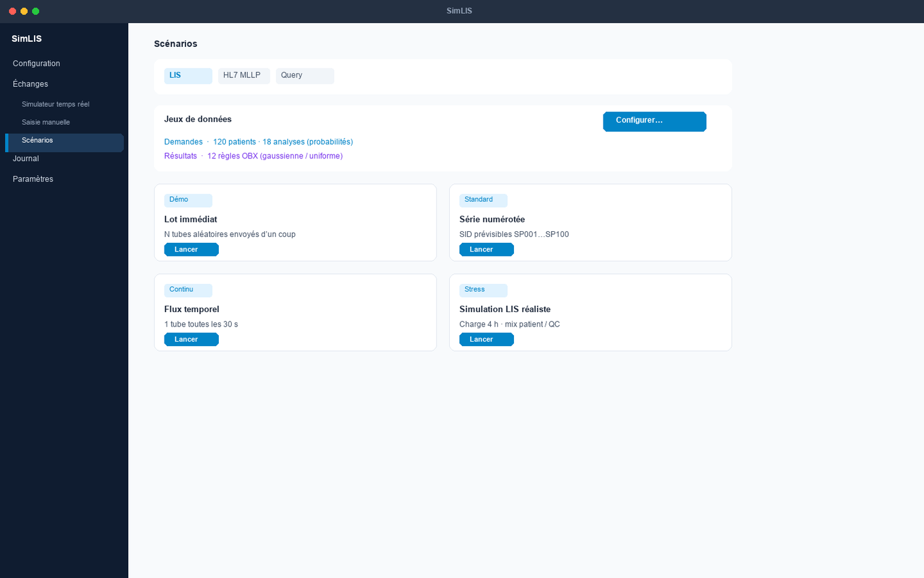The width and height of the screenshot is (924, 578).
Task: Click the Démo tag badge
Action: point(188,200)
